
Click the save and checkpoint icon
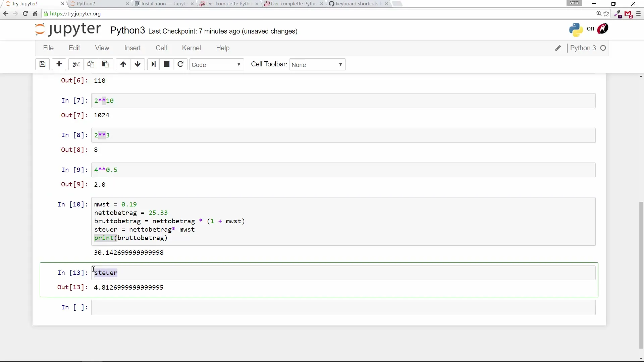(42, 64)
